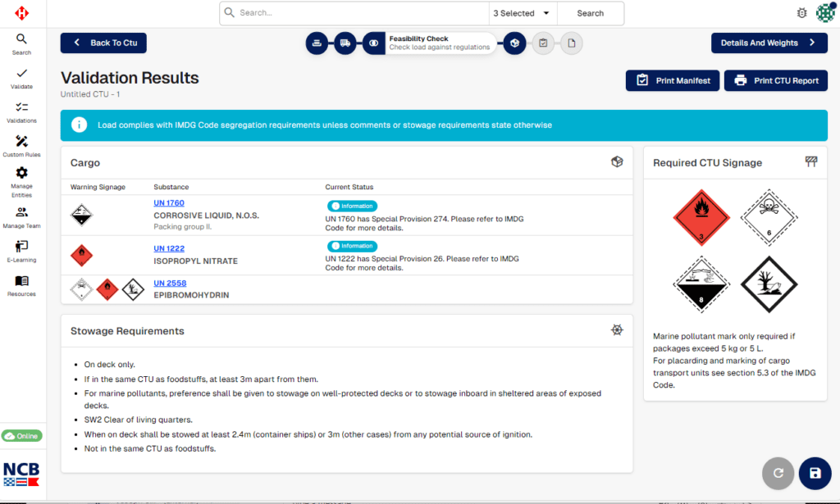Open Custom Rules from the sidebar
Image resolution: width=840 pixels, height=504 pixels.
tap(22, 146)
